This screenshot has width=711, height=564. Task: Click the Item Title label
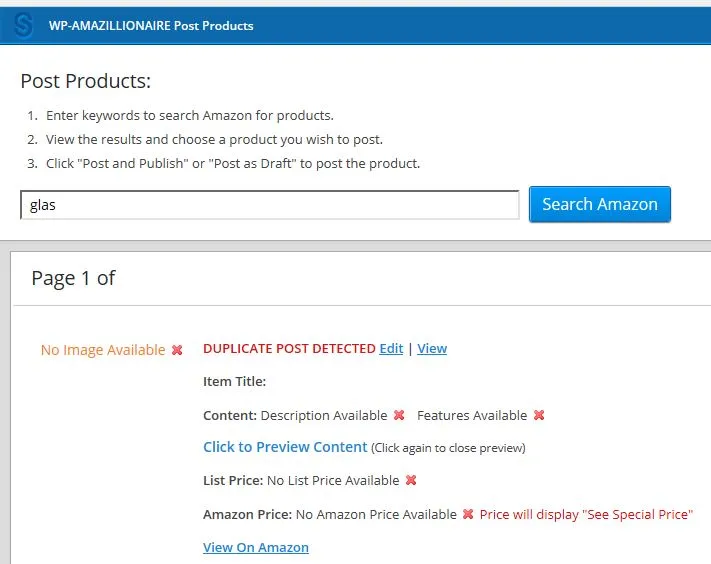click(234, 381)
